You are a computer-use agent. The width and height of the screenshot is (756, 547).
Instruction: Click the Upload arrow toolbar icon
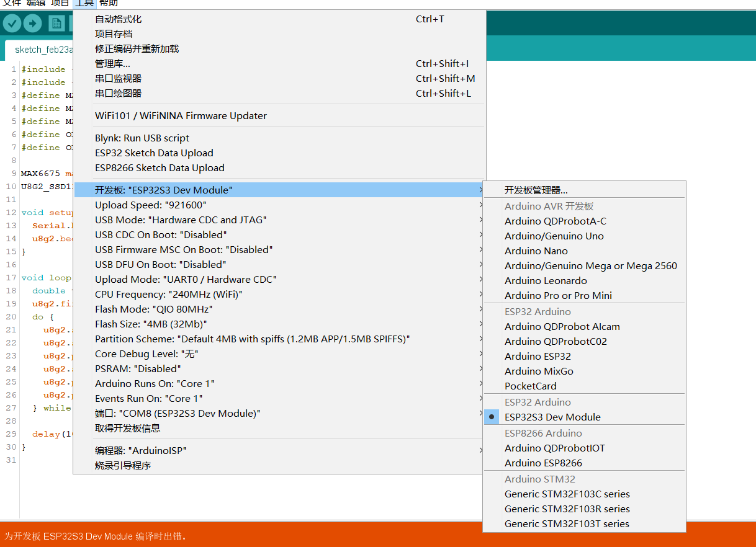coord(32,24)
